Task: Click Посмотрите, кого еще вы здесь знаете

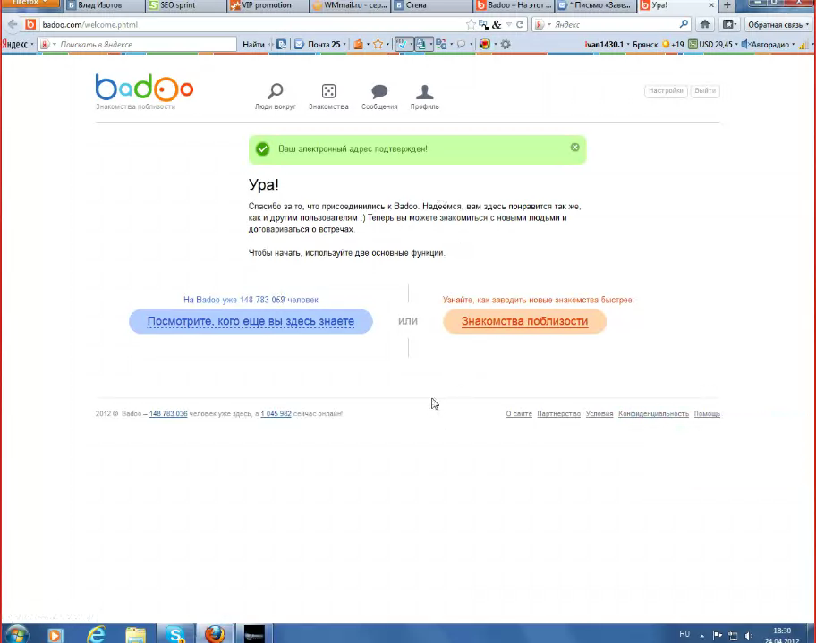Action: pos(251,321)
